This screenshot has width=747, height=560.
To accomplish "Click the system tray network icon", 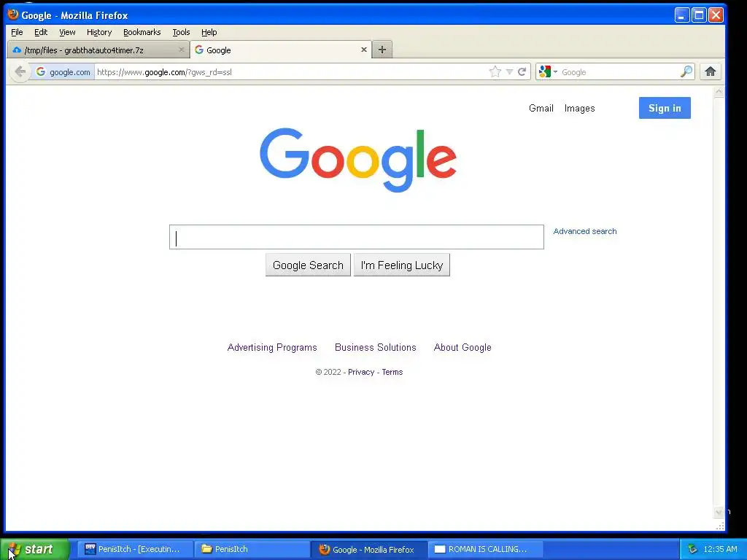I will click(x=692, y=549).
